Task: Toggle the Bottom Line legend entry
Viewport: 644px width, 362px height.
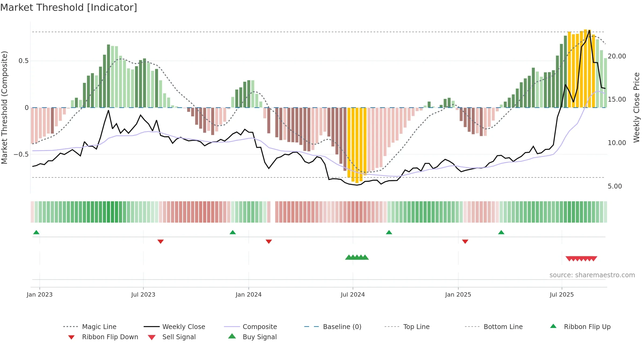Action: 494,327
